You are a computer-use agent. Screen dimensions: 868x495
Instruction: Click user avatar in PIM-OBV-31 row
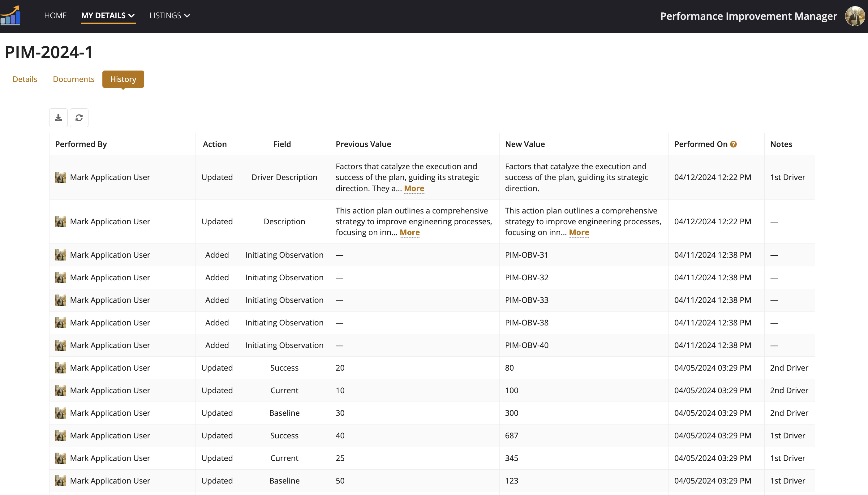61,255
